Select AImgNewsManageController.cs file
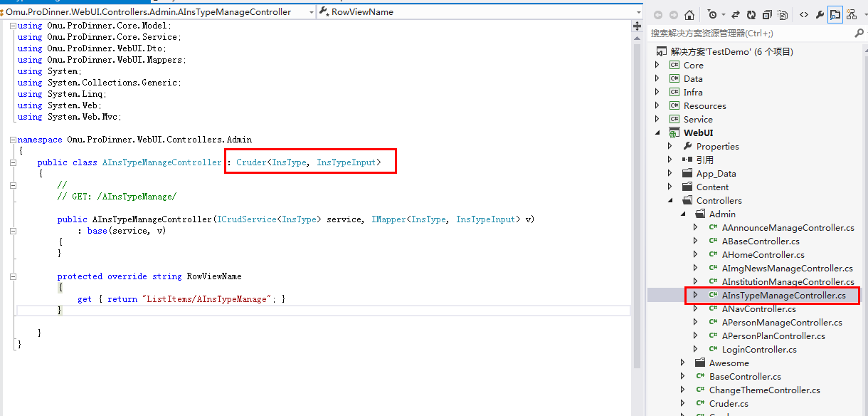 point(787,268)
